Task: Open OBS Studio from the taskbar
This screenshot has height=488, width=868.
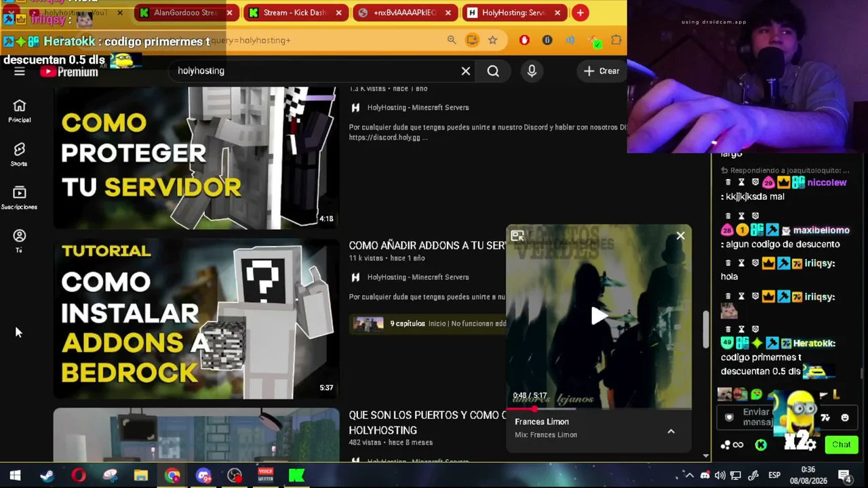Action: pyautogui.click(x=235, y=476)
